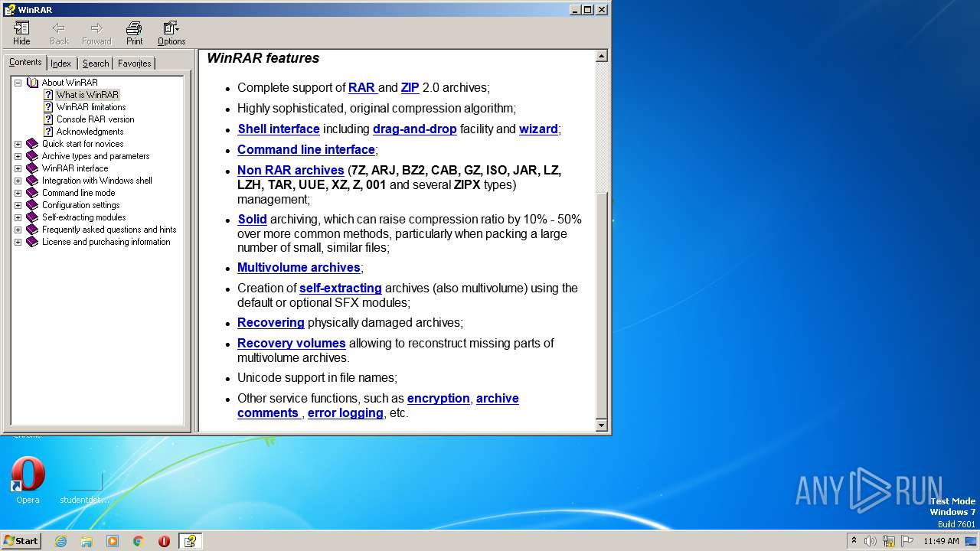The image size is (980, 551).
Task: Hide the navigation pane with Hide button
Action: (21, 33)
